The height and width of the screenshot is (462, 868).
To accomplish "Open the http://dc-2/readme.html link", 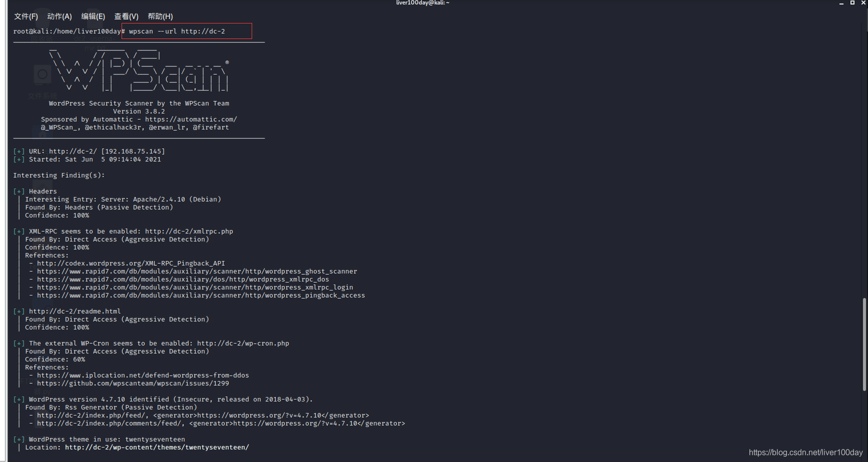I will click(75, 311).
